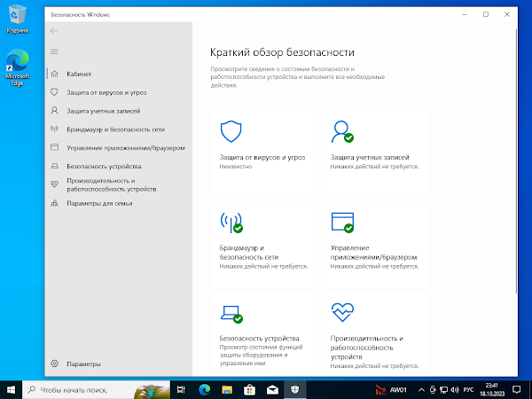The height and width of the screenshot is (399, 532).
Task: Click the browser window icon with green check
Action: [342, 223]
